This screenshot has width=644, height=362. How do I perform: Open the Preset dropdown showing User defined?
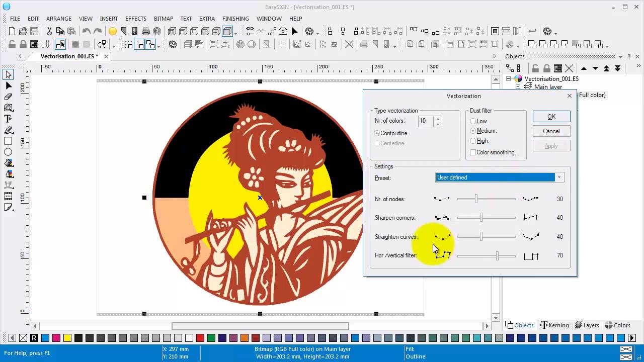[558, 177]
